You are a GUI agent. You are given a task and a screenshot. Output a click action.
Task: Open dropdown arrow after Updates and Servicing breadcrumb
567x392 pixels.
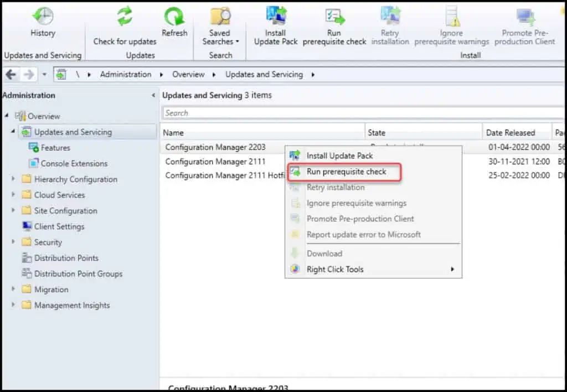pos(313,75)
